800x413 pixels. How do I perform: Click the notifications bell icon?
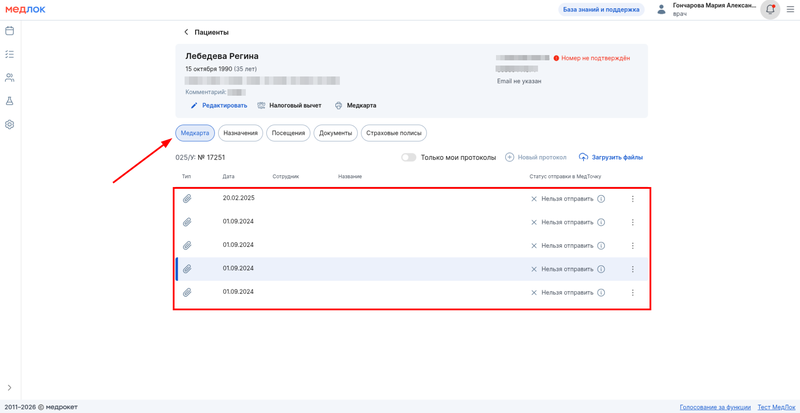click(770, 10)
